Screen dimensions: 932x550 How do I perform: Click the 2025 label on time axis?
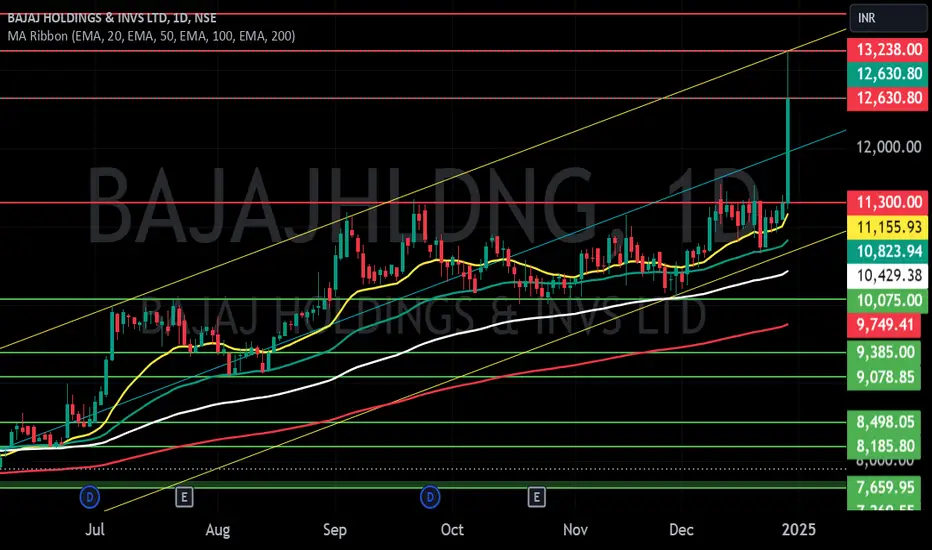coord(798,530)
